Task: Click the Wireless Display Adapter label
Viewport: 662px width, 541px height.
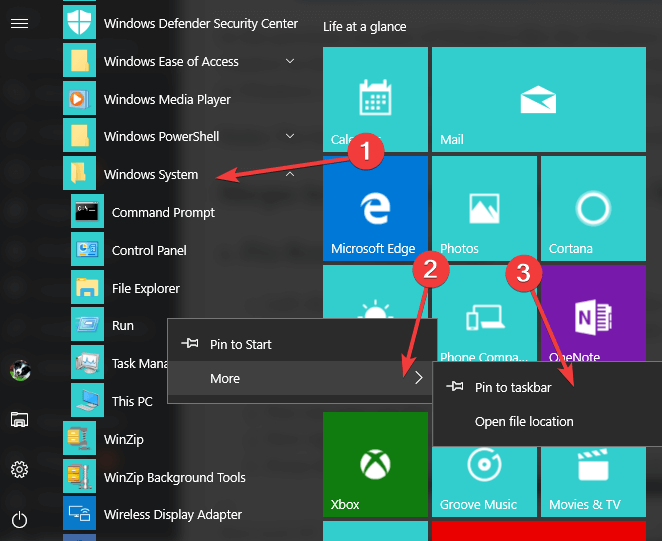Action: tap(173, 514)
